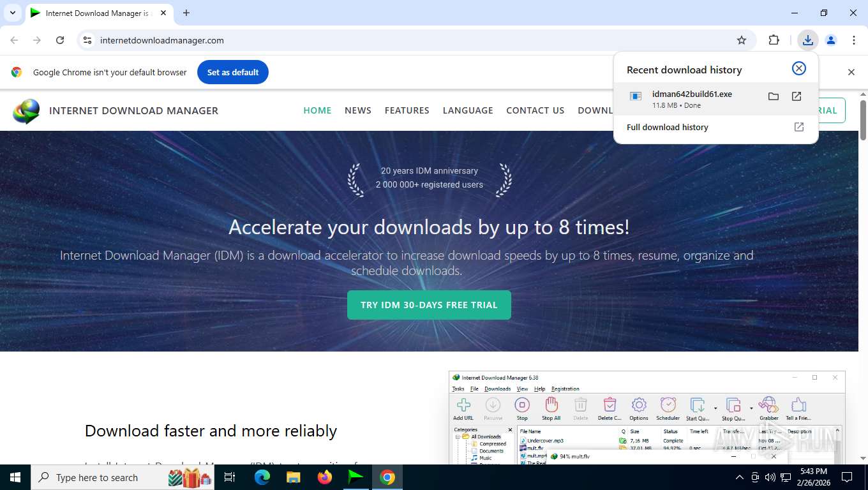
Task: Show idman642build61.exe in its folder
Action: coord(774,96)
